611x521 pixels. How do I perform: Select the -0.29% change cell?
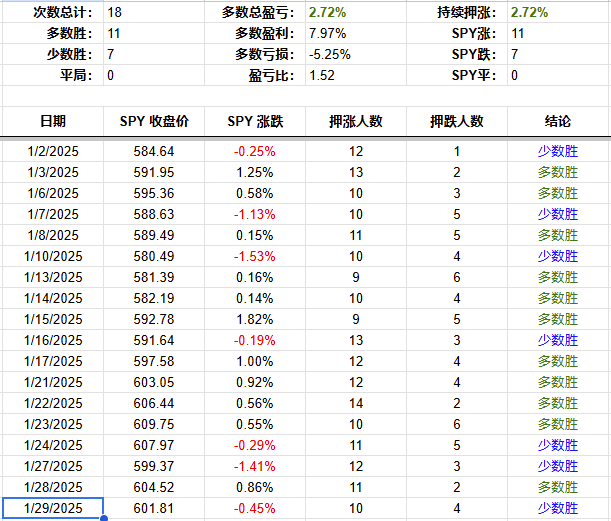tap(255, 446)
